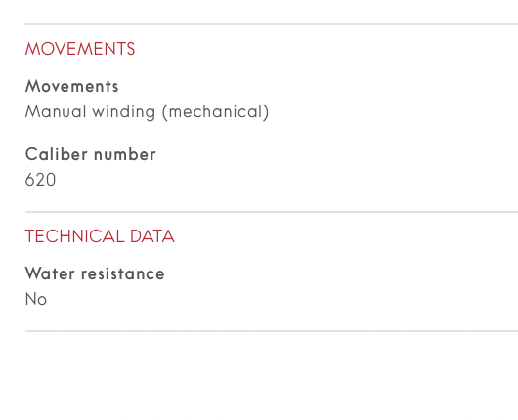Image resolution: width=518 pixels, height=420 pixels.
Task: Click the divider line below Water resistance
Action: click(272, 331)
